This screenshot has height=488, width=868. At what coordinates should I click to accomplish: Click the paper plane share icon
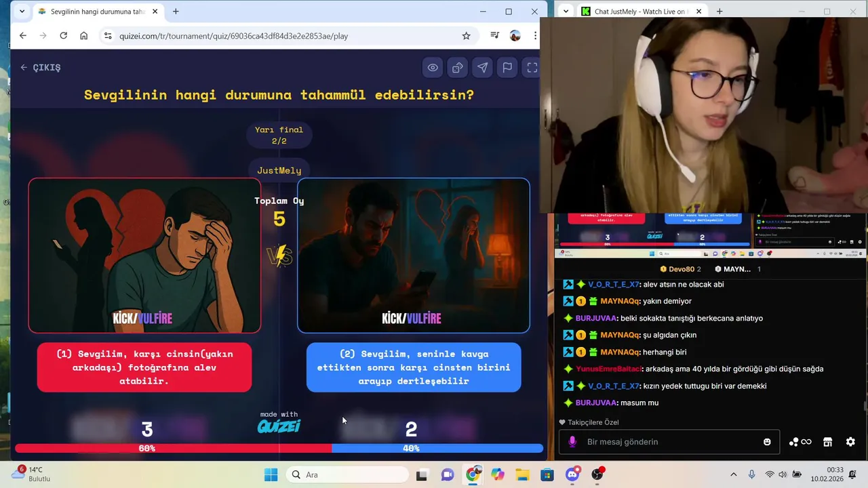(x=482, y=67)
